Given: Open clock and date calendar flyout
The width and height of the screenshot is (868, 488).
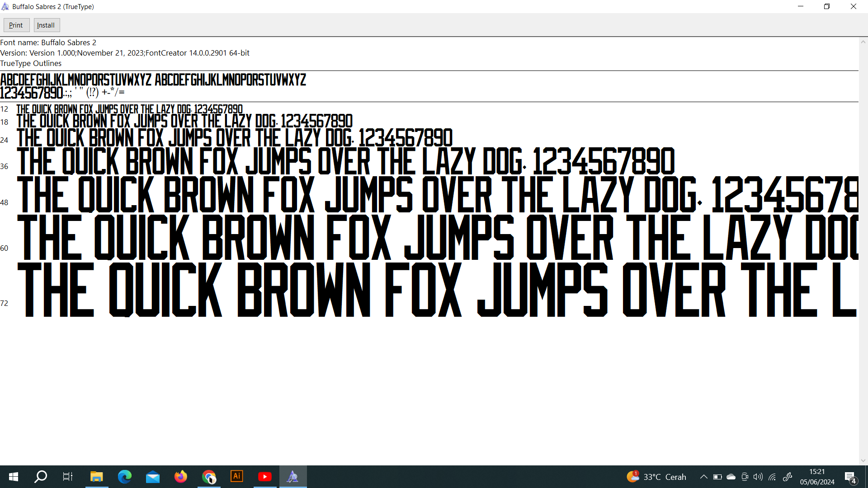Looking at the screenshot, I should click(817, 477).
